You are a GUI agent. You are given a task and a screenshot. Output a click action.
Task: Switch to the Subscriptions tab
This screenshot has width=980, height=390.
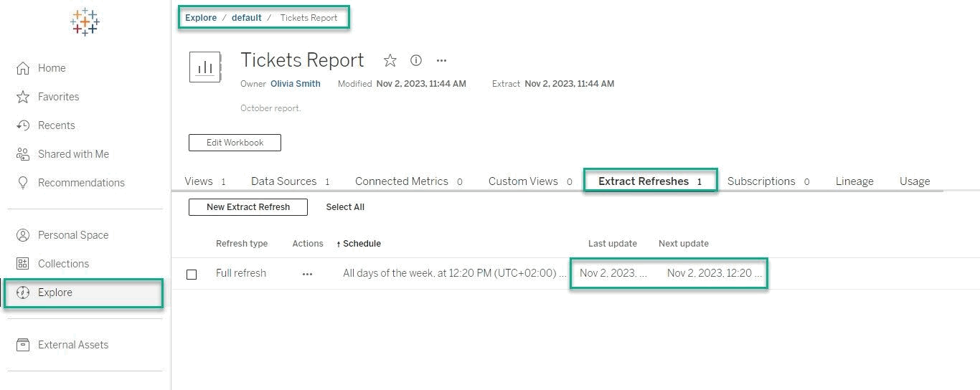click(760, 181)
